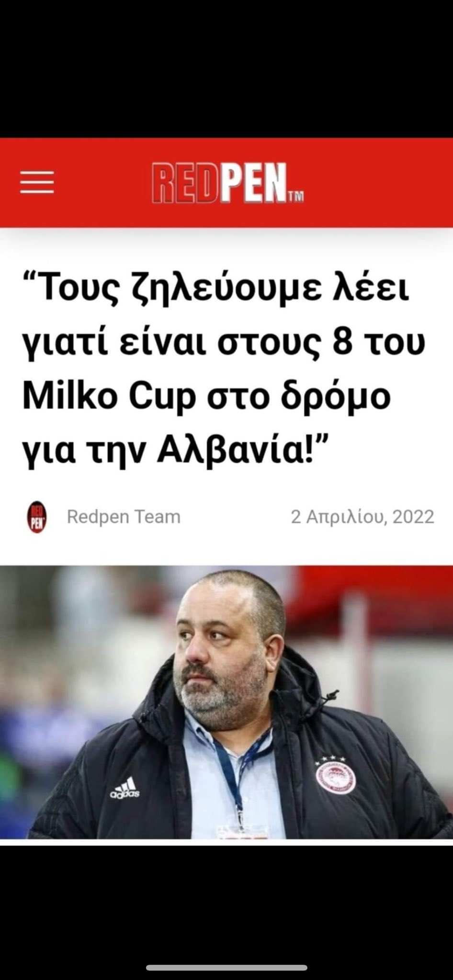Click the black area below the photo
This screenshot has height=980, width=453.
(226, 900)
